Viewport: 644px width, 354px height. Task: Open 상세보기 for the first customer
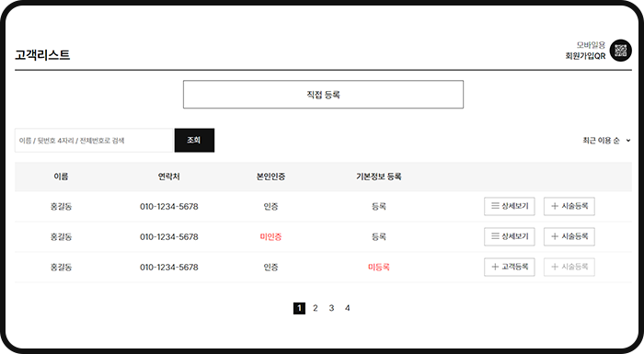pos(510,206)
